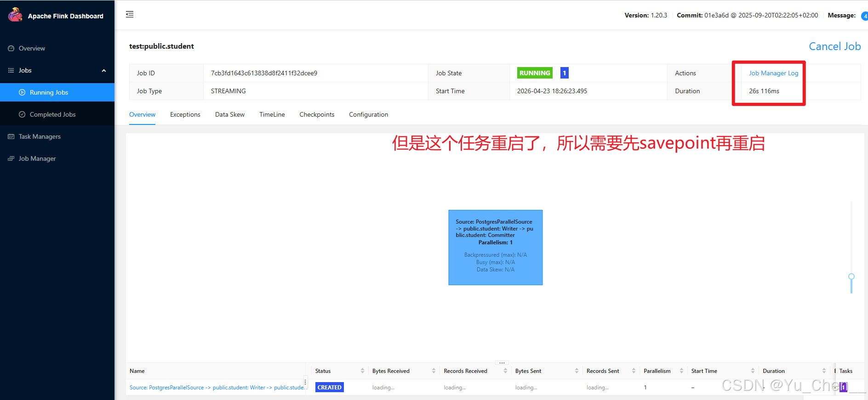Select the PostgresParallelSource graph node
This screenshot has width=868, height=400.
click(x=496, y=248)
